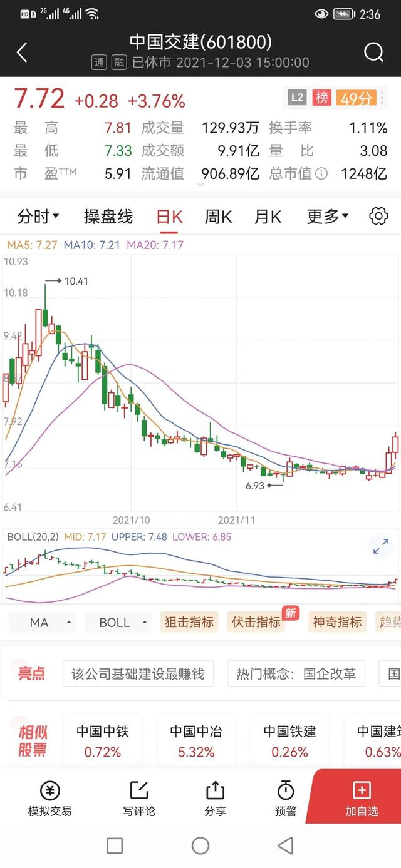Tap the back arrow icon
The width and height of the screenshot is (401, 868).
[22, 53]
